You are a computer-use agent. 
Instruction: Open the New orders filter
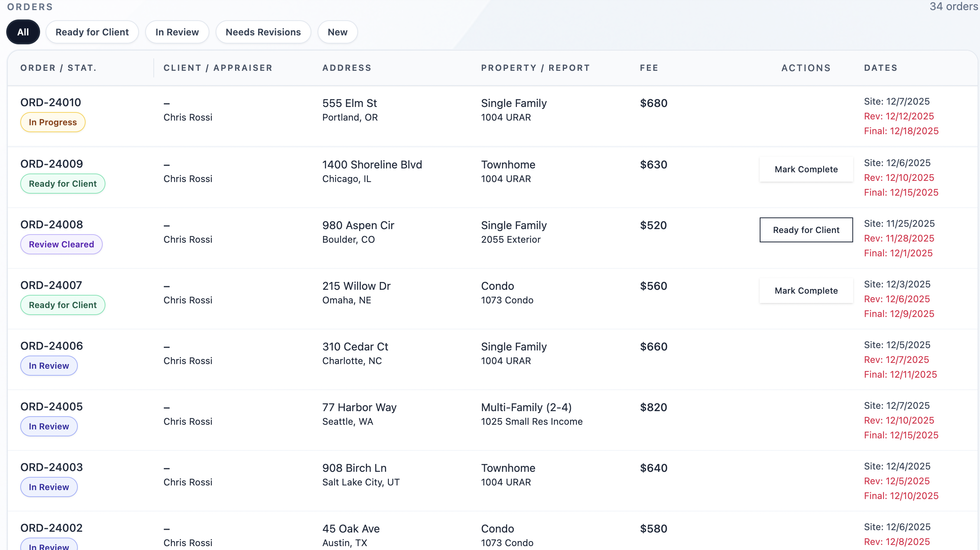(x=337, y=32)
